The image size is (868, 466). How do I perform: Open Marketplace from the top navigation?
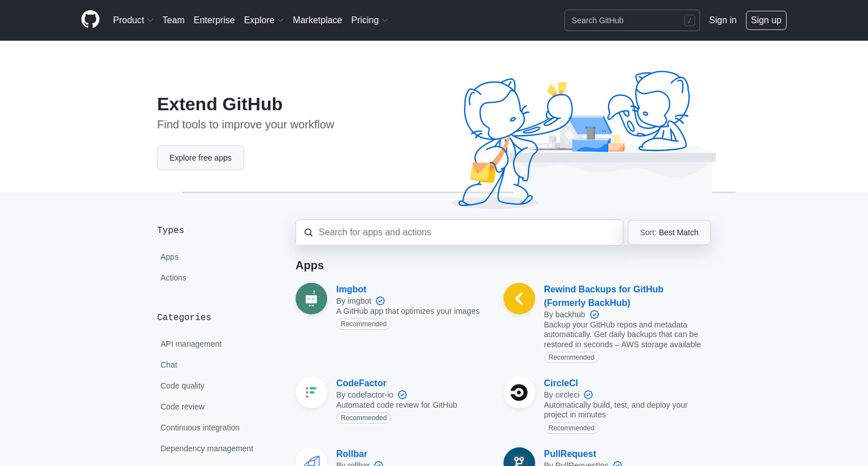click(x=317, y=20)
